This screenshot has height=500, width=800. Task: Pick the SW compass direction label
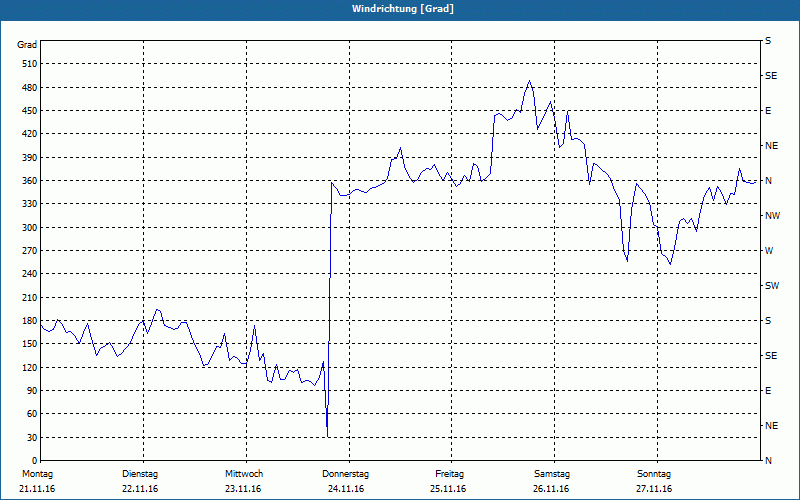click(772, 286)
